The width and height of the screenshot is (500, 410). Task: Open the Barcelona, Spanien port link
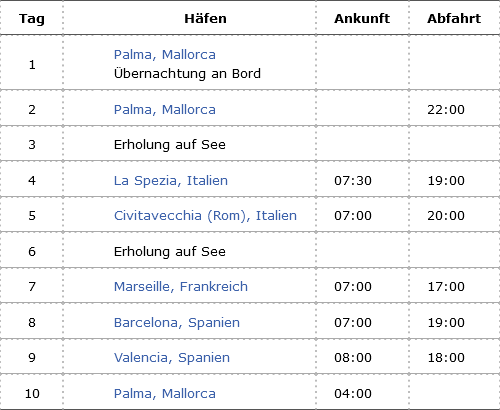tap(177, 323)
